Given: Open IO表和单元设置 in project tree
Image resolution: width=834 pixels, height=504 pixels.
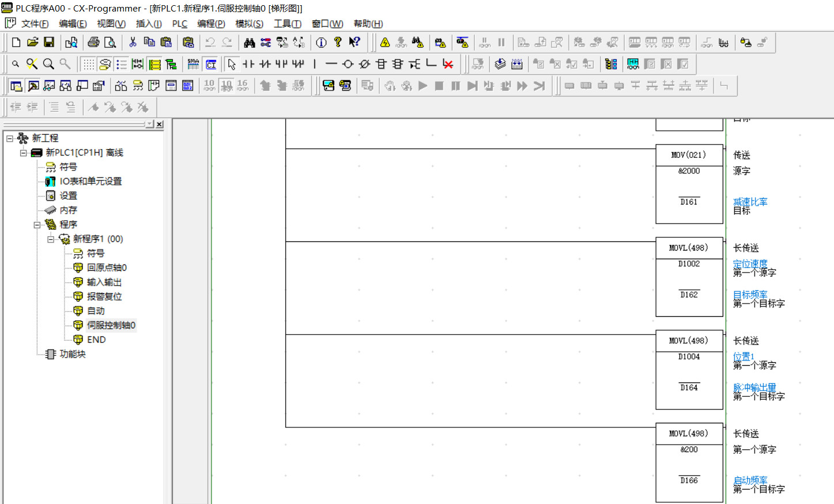Looking at the screenshot, I should coord(90,181).
